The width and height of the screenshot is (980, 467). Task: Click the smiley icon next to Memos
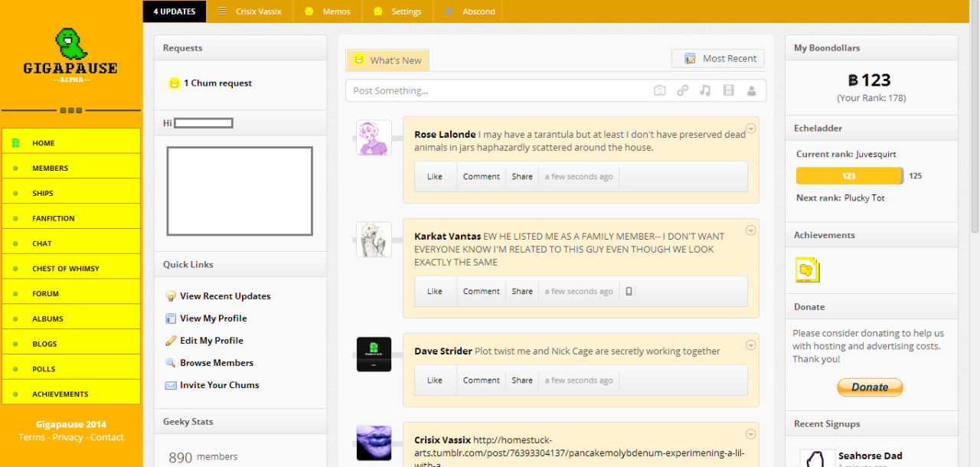(309, 11)
